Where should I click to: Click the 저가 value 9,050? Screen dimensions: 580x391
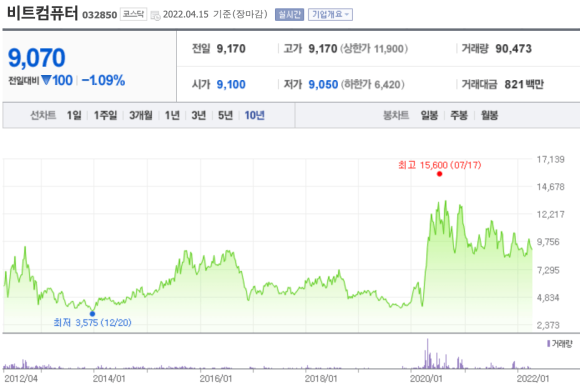pyautogui.click(x=323, y=84)
